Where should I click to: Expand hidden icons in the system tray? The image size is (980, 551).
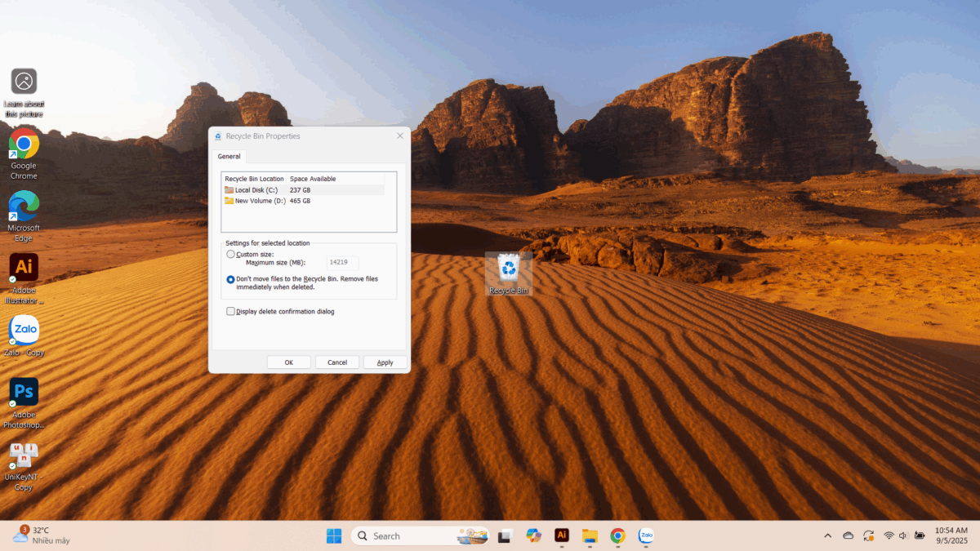click(x=827, y=535)
